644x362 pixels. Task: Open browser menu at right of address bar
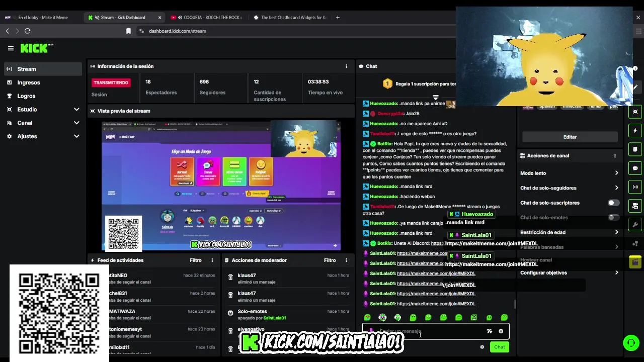(638, 31)
